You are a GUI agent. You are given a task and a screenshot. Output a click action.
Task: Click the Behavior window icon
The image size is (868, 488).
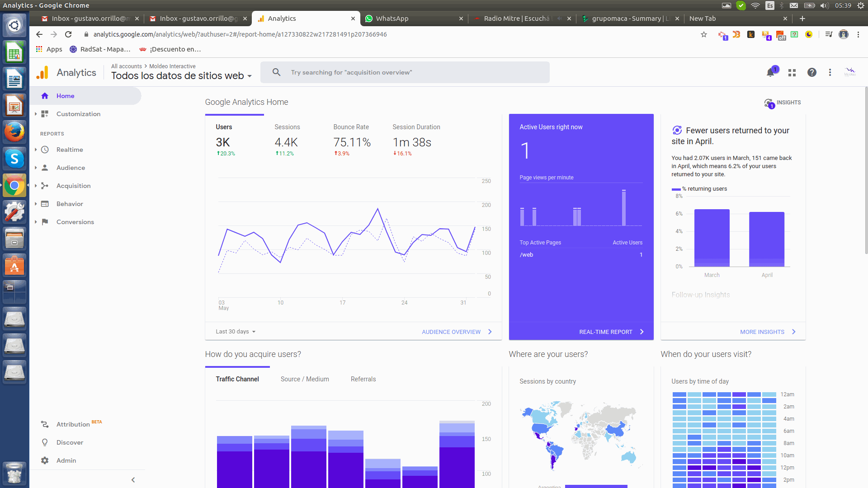[x=45, y=204]
